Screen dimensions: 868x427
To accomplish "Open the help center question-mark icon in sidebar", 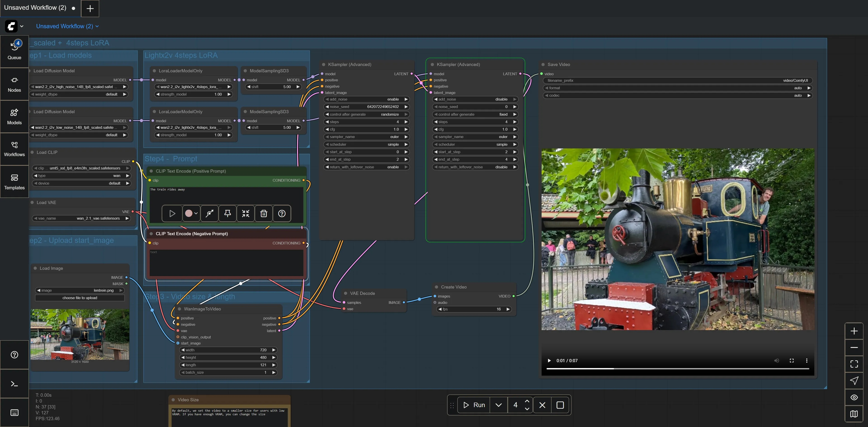I will tap(14, 355).
